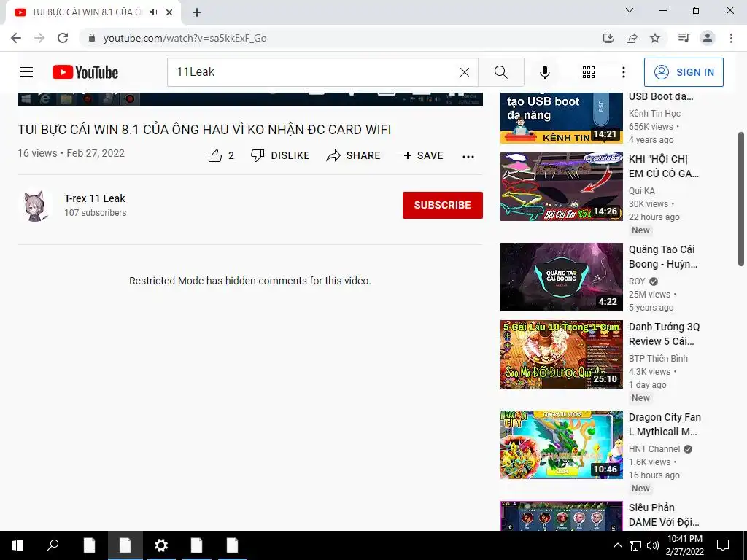Screen dimensions: 747x560
Task: Show hidden system tray icons
Action: [x=617, y=545]
